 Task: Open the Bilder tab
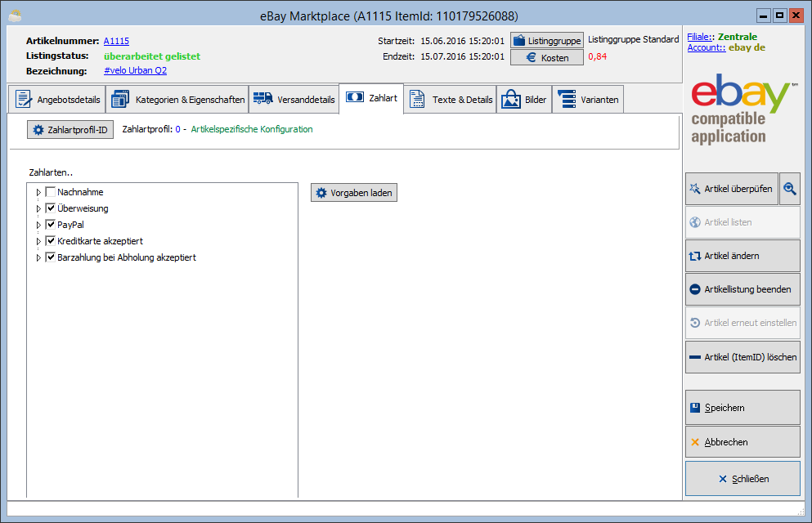point(524,100)
